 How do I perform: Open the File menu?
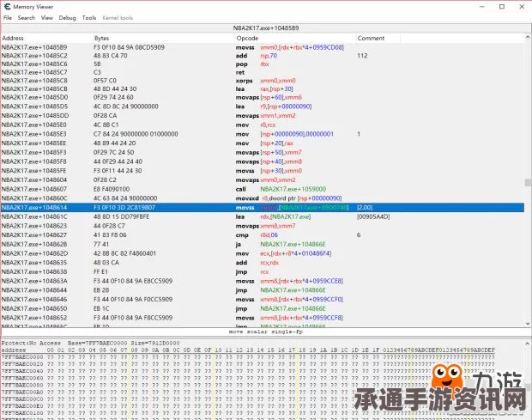click(8, 18)
